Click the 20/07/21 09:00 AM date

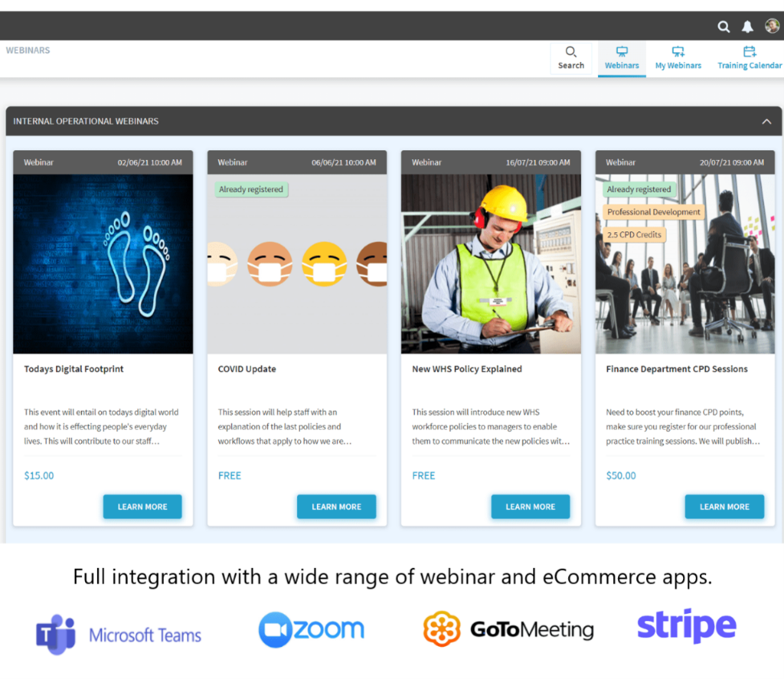732,162
